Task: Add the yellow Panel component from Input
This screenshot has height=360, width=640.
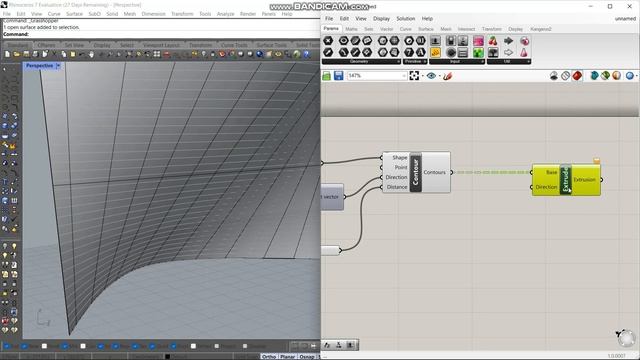Action: pyautogui.click(x=436, y=52)
